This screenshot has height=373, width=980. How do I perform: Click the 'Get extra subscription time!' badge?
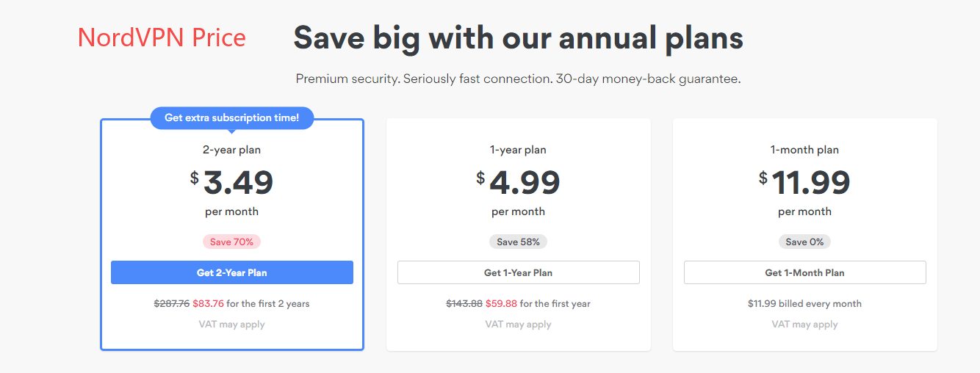[232, 117]
